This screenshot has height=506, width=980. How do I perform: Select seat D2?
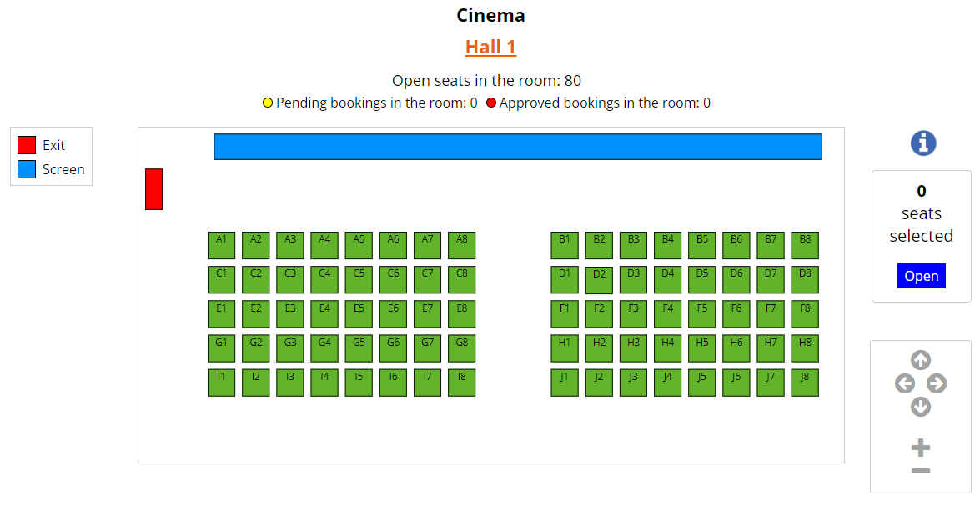599,280
